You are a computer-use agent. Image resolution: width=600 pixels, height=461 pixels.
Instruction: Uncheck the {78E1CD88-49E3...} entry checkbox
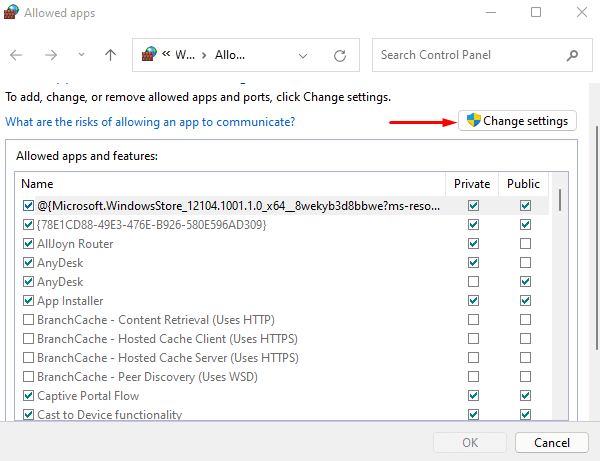28,225
